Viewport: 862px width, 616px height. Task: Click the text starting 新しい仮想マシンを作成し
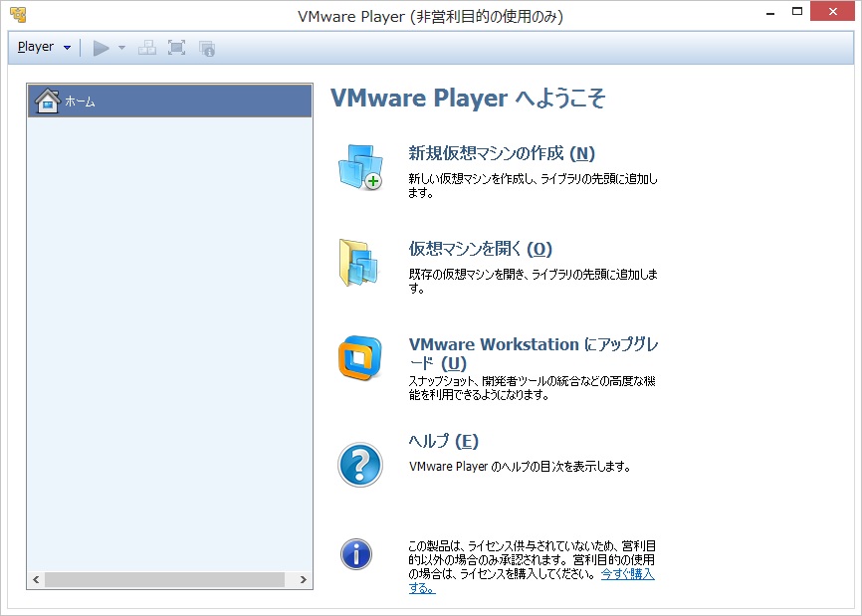pyautogui.click(x=533, y=186)
